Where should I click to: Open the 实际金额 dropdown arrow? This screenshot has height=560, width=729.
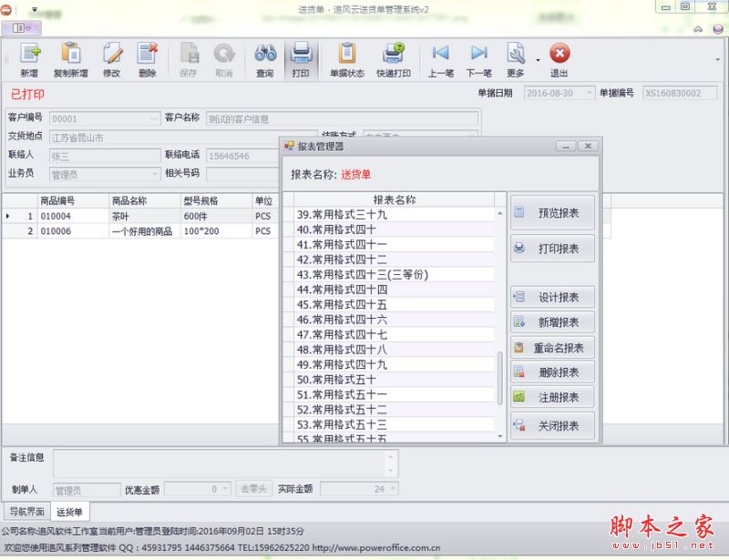coord(393,489)
